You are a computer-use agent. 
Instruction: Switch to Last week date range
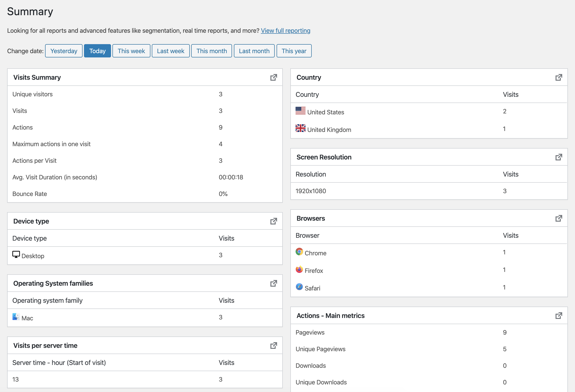click(170, 51)
